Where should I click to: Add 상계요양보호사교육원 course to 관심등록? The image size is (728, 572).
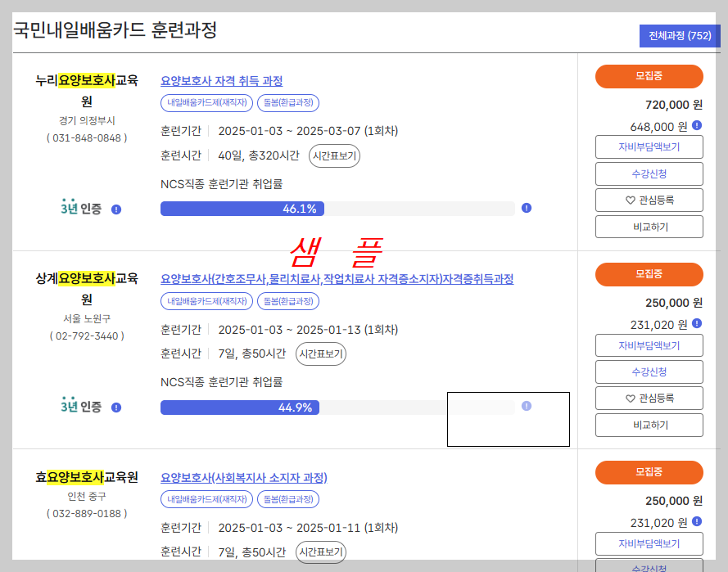tap(649, 398)
